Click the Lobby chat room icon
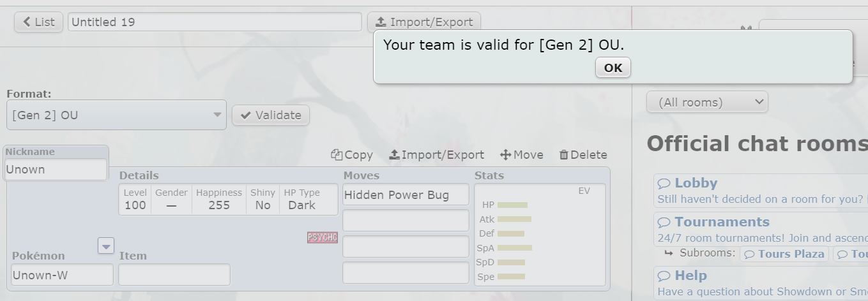The width and height of the screenshot is (868, 301). pos(664,184)
